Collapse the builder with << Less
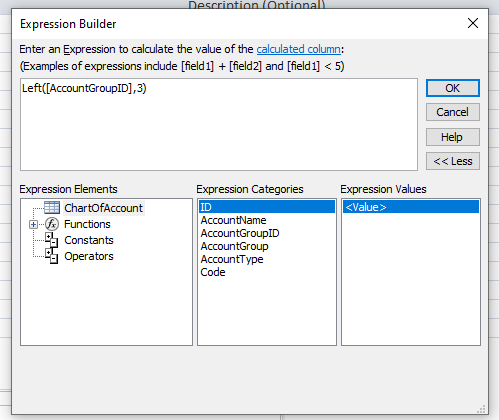The image size is (499, 420). click(453, 161)
